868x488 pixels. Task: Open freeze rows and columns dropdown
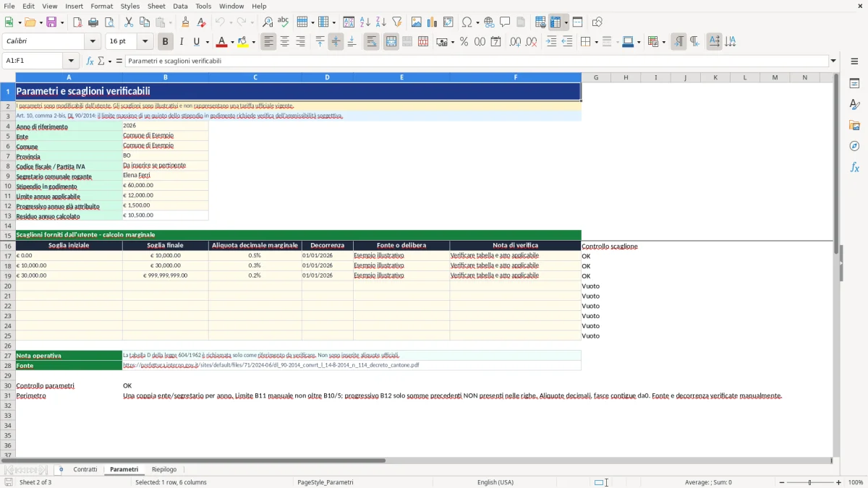click(x=566, y=22)
